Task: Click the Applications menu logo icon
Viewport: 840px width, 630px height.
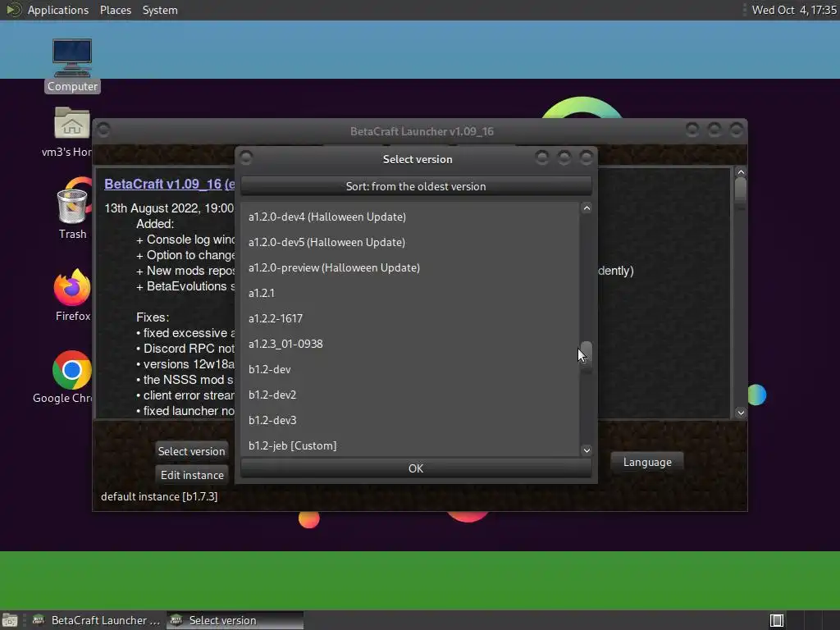Action: 14,10
